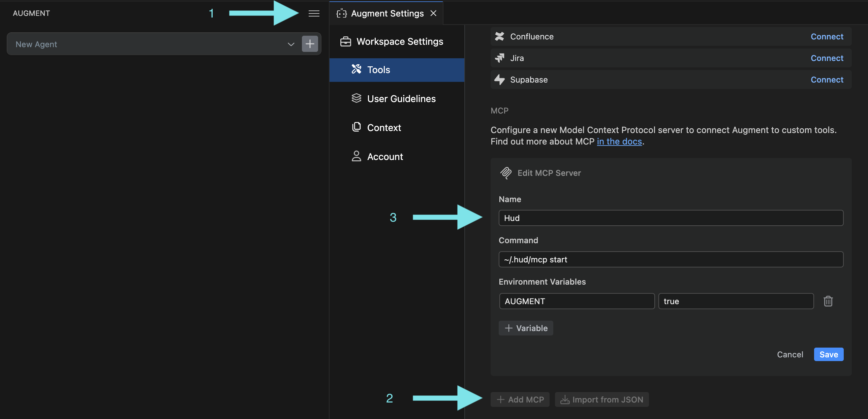Delete the AUGMENT environment variable

click(x=828, y=301)
